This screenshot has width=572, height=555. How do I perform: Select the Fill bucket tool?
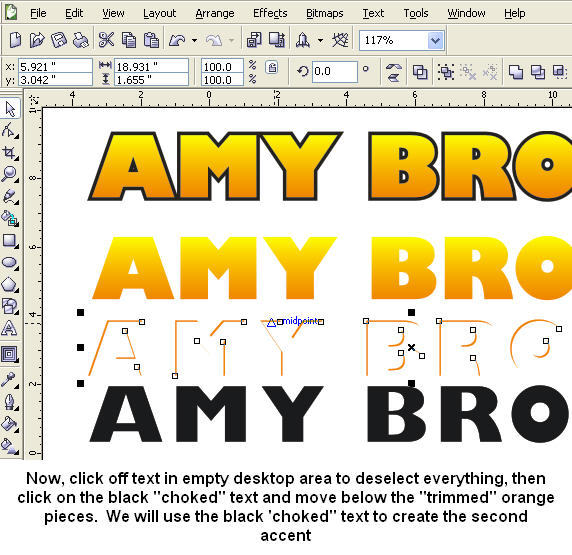(10, 424)
